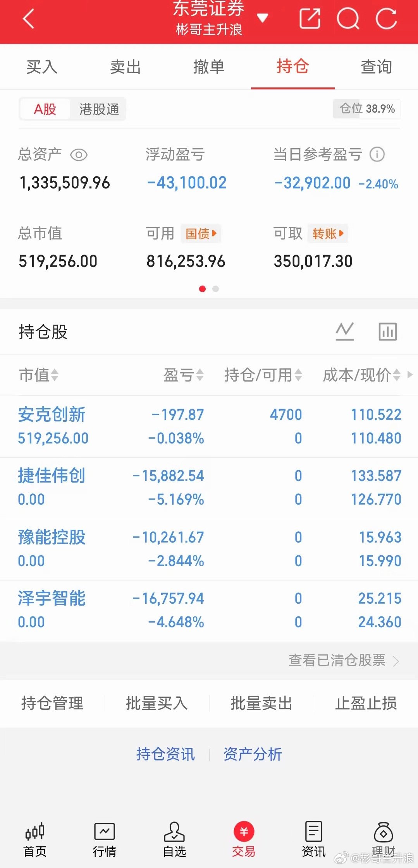Open 查看已清仓股票 link
This screenshot has width=418, height=868.
pos(344,660)
